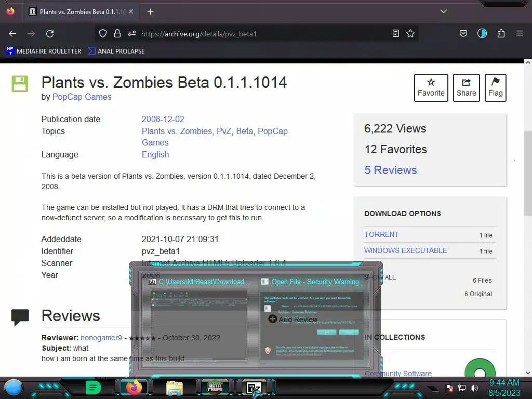Open the Start orb button
This screenshot has width=532, height=399.
(x=14, y=388)
